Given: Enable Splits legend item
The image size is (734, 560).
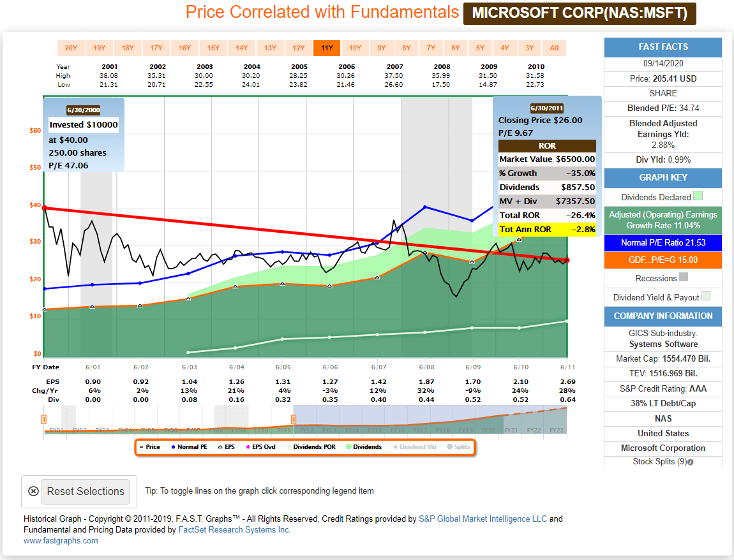Looking at the screenshot, I should point(458,446).
